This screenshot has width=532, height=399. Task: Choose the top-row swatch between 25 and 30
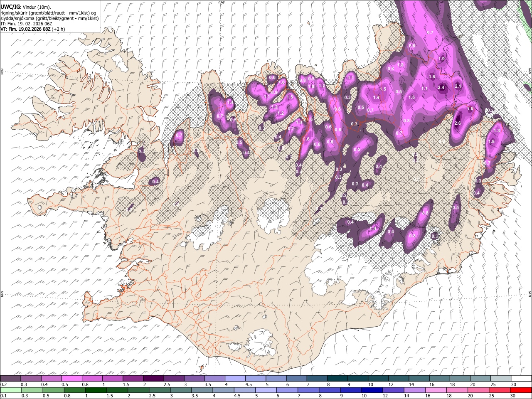click(x=501, y=379)
